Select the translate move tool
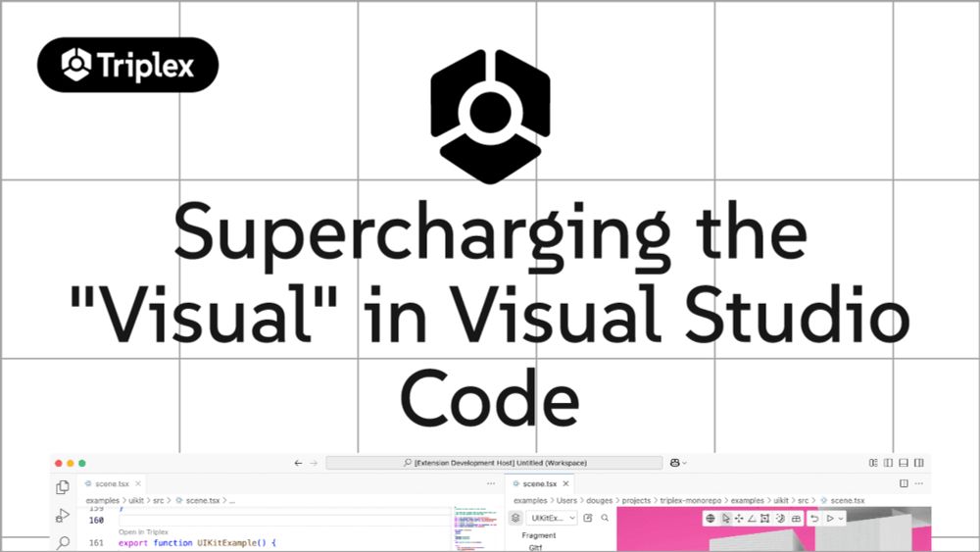980x552 pixels. (739, 519)
